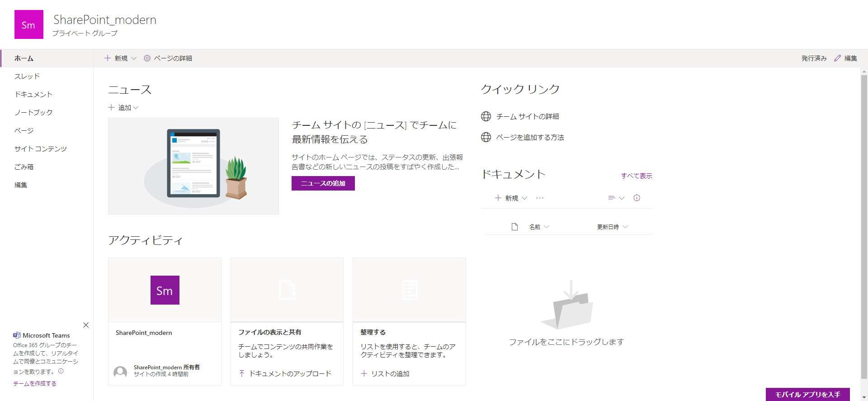Click the 発行済み status text
This screenshot has width=868, height=401.
tap(814, 58)
